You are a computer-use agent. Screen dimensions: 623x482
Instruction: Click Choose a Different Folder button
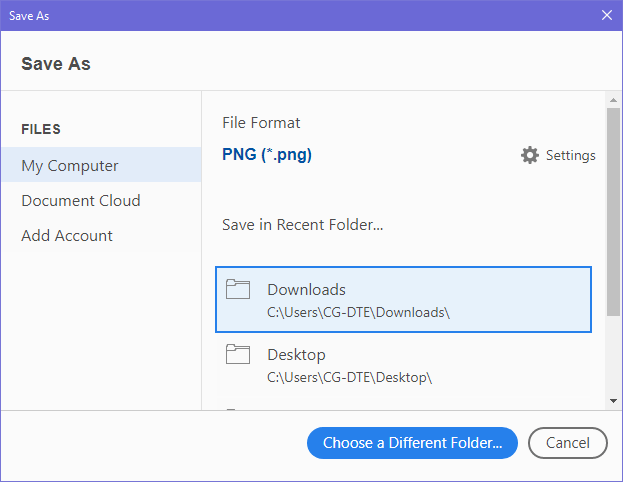[x=412, y=443]
